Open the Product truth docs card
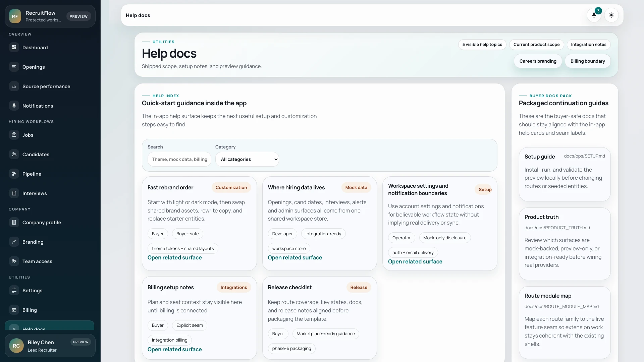644x362 pixels. pos(565,244)
